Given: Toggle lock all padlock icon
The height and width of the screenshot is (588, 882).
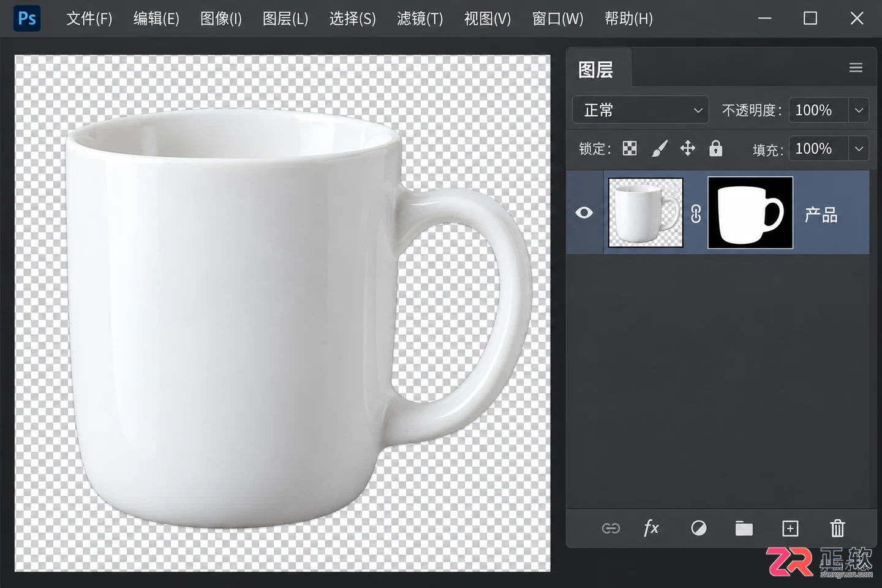Looking at the screenshot, I should pyautogui.click(x=715, y=148).
